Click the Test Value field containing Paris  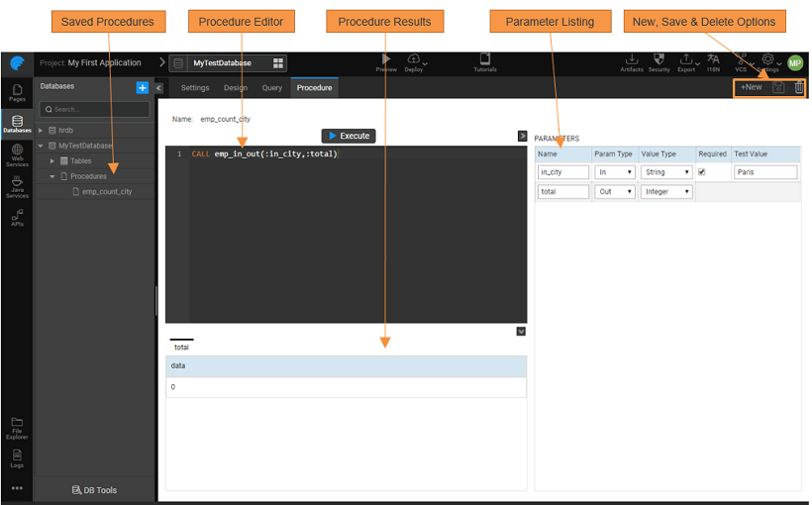(x=765, y=172)
